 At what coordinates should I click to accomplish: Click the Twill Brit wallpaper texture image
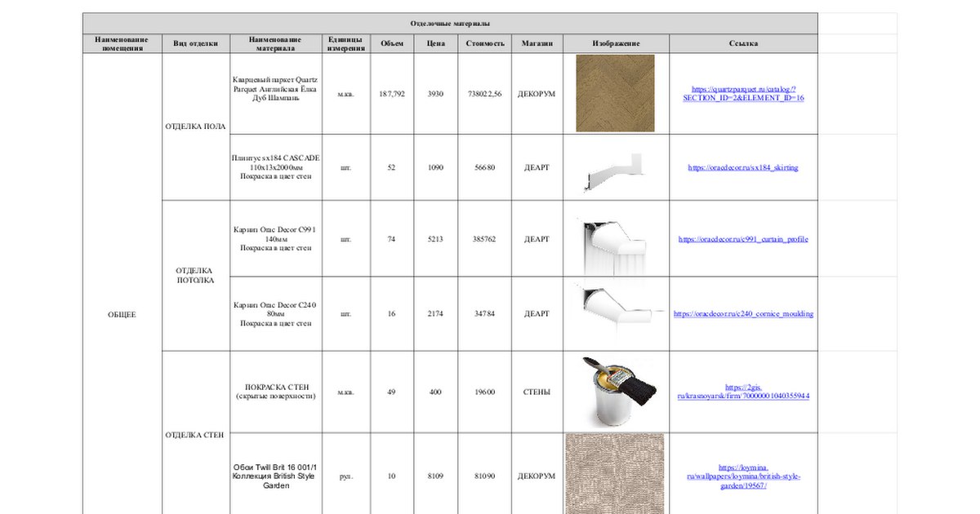pos(615,474)
